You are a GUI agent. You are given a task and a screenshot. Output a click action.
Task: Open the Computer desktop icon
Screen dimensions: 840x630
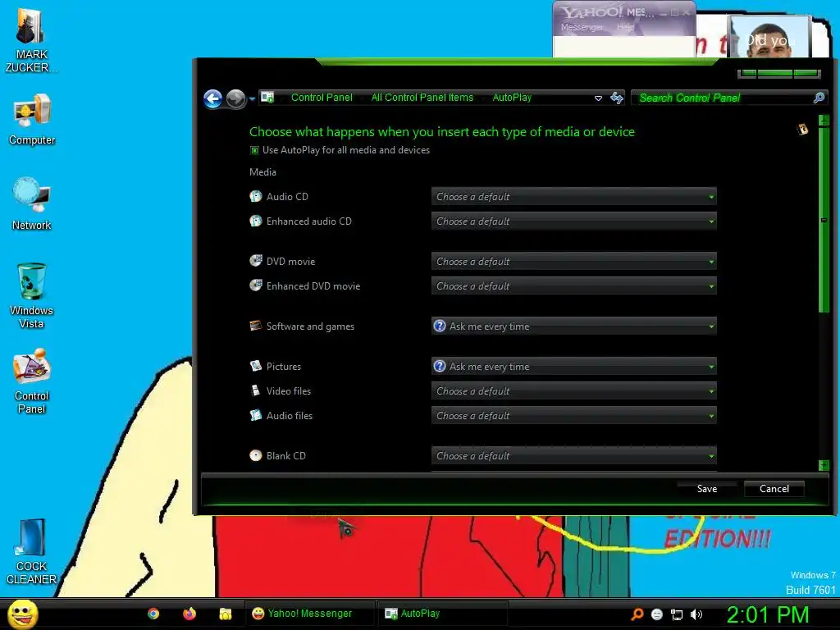pyautogui.click(x=32, y=120)
